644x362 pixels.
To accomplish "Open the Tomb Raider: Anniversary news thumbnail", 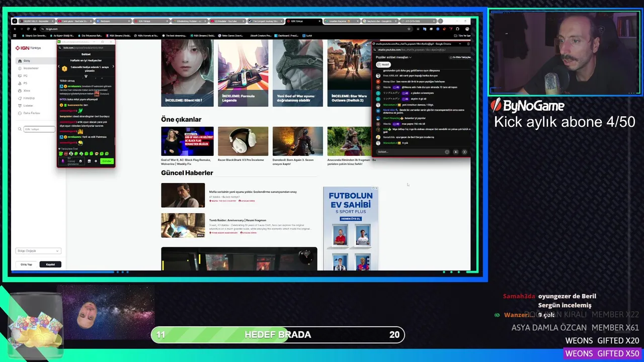I will coord(183,225).
